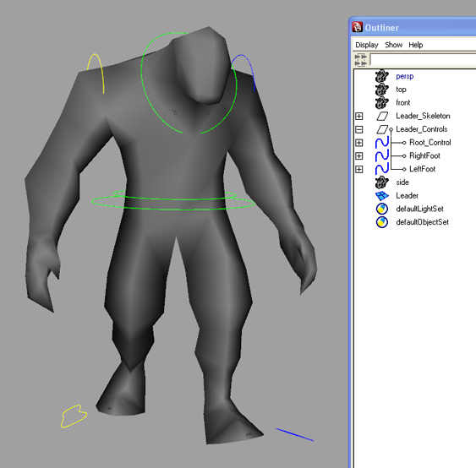Image resolution: width=476 pixels, height=468 pixels.
Task: Expand the Root_Control node
Action: pyautogui.click(x=358, y=143)
